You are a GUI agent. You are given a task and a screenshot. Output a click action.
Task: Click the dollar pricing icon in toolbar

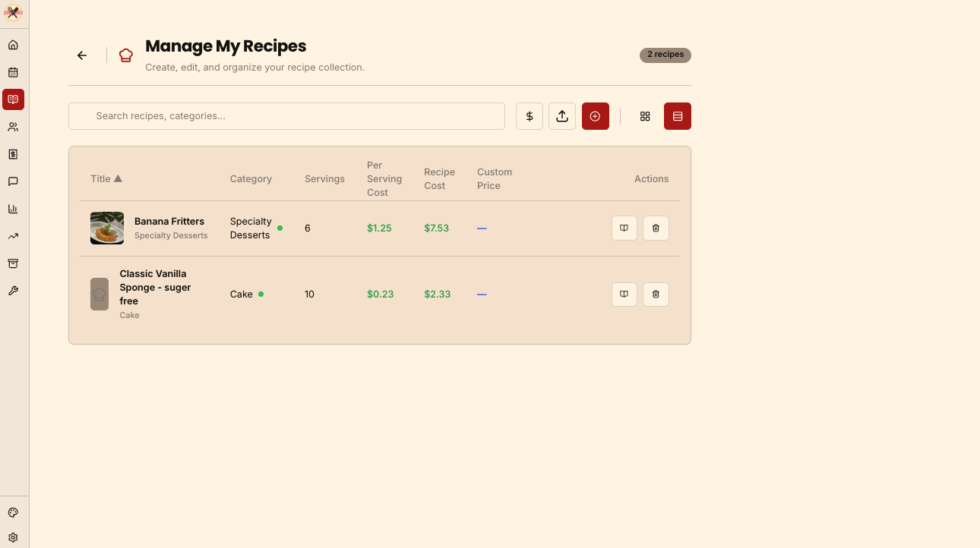click(530, 116)
